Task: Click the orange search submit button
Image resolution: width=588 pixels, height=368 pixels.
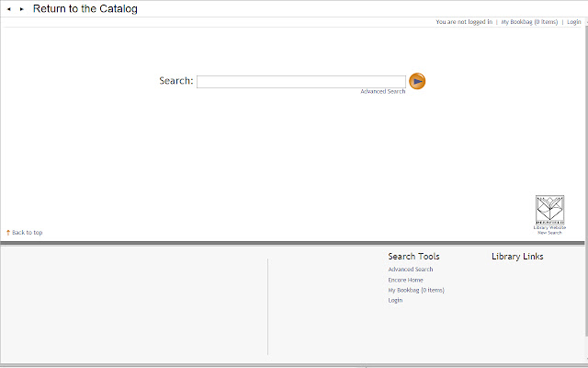Action: coord(417,81)
